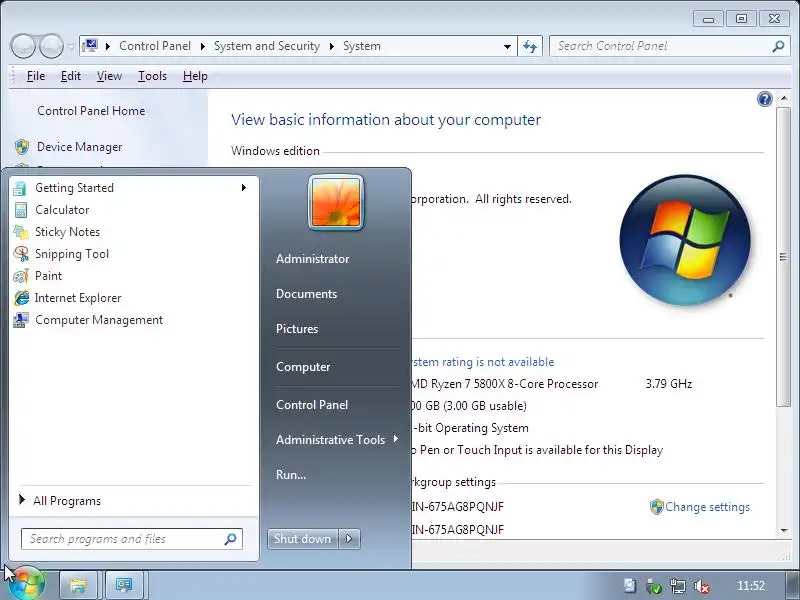Open the network tray icon
The width and height of the screenshot is (800, 600).
tap(678, 586)
